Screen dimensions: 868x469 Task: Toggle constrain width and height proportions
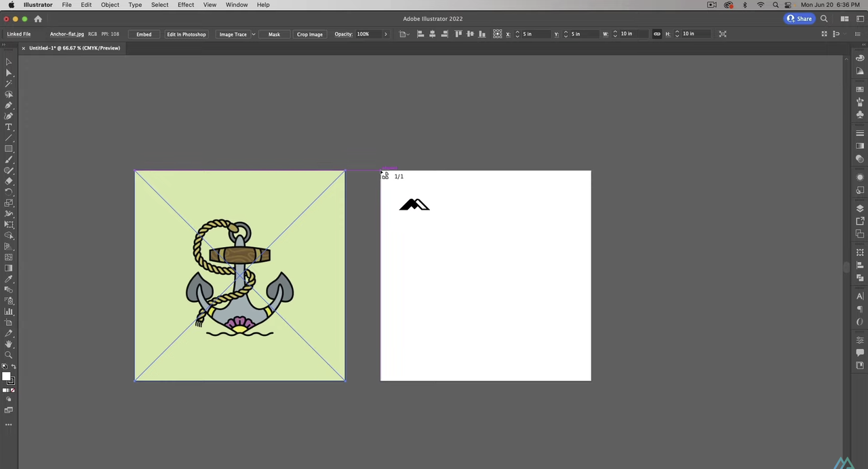[x=656, y=34]
